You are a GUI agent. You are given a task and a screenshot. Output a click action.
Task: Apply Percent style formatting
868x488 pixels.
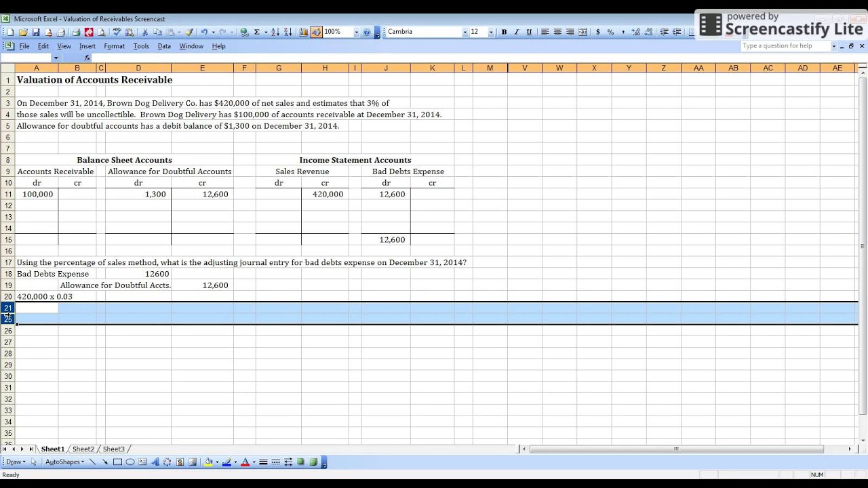tap(610, 32)
